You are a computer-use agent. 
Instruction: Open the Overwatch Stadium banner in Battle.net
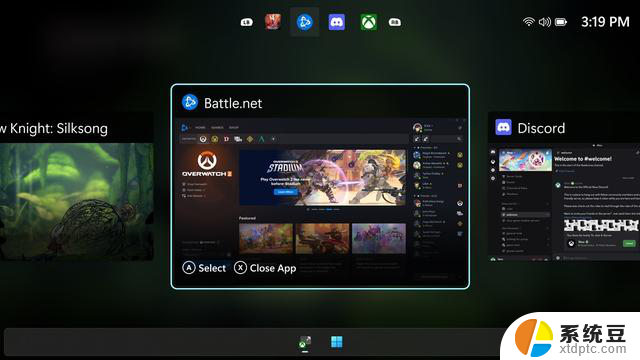pyautogui.click(x=322, y=178)
